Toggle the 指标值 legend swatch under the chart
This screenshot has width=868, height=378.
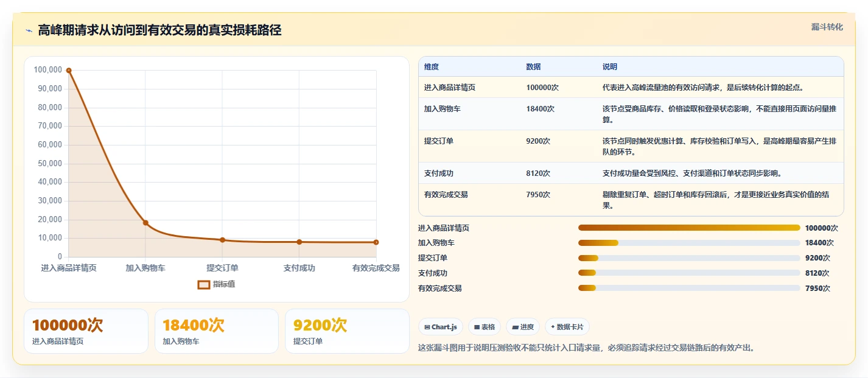204,284
